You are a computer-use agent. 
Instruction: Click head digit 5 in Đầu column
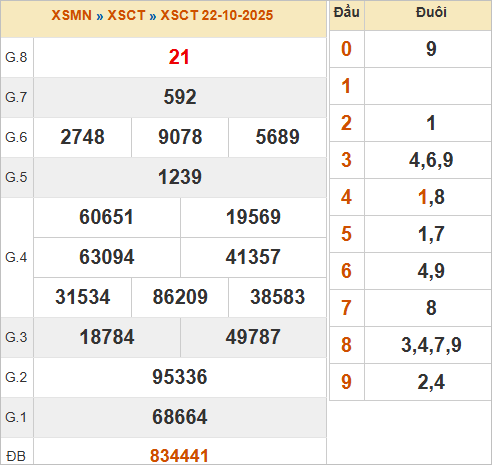point(346,234)
